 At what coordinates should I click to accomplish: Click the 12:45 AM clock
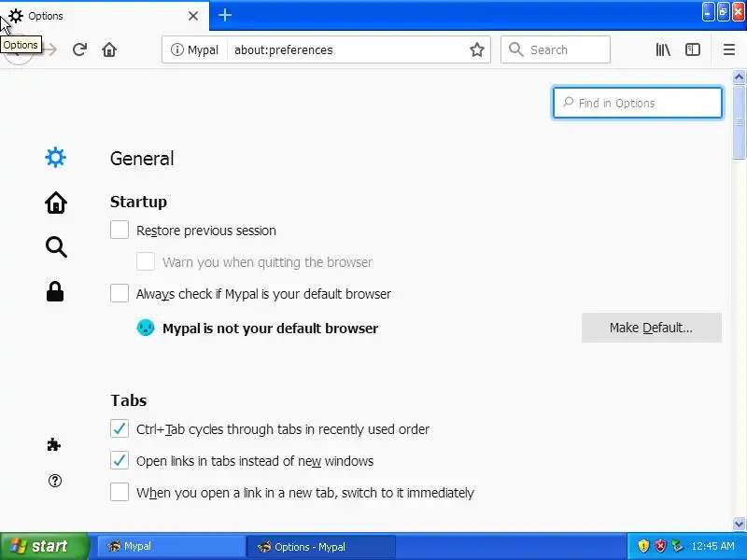712,546
